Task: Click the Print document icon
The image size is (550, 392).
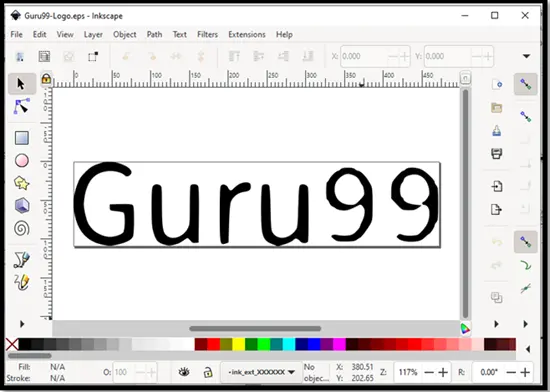Action: click(497, 154)
